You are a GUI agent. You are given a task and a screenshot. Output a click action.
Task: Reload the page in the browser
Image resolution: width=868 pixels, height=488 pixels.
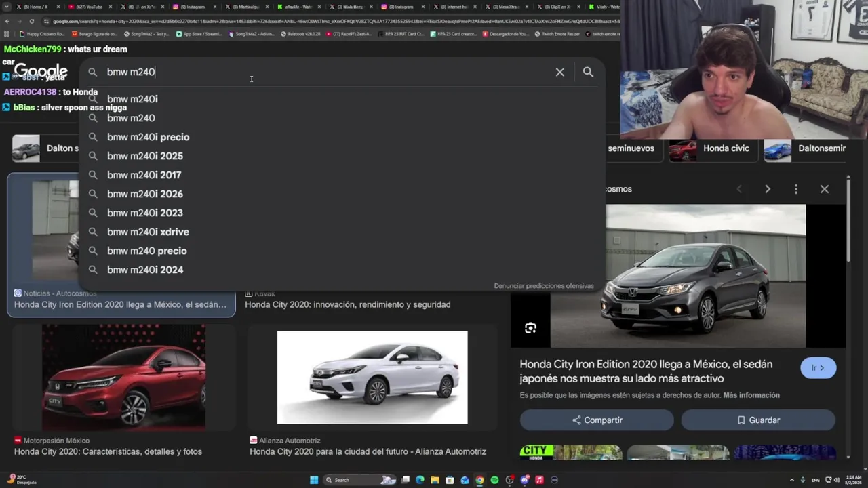(x=32, y=21)
